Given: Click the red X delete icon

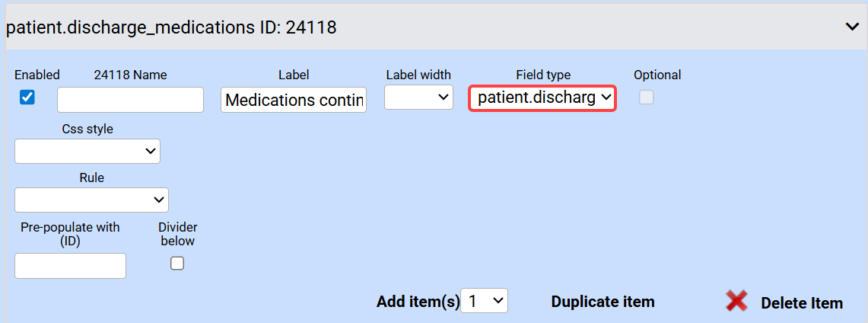Looking at the screenshot, I should coord(736,302).
